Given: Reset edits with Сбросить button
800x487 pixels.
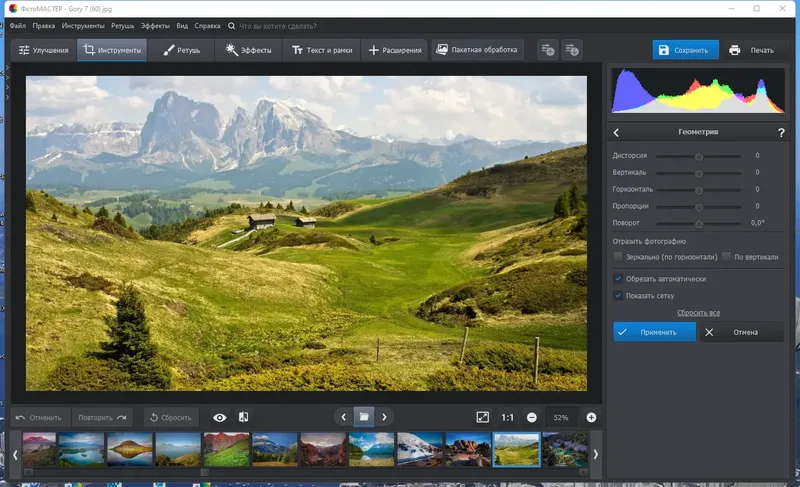Looking at the screenshot, I should point(170,417).
